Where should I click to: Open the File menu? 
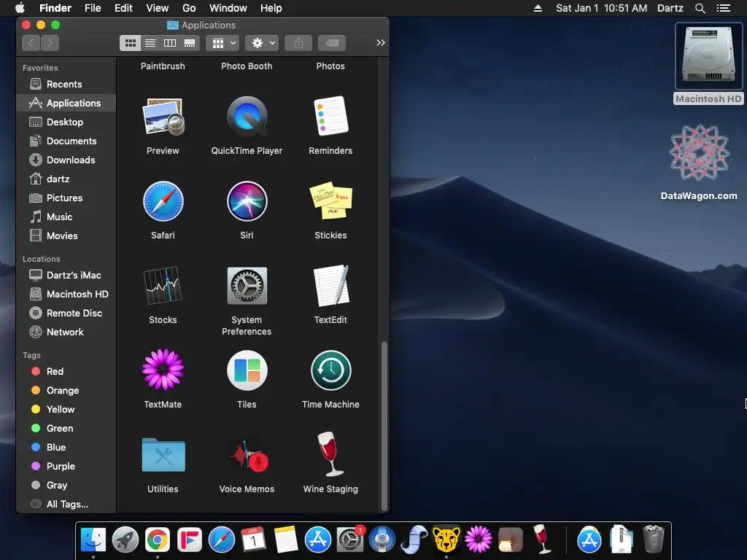tap(93, 8)
